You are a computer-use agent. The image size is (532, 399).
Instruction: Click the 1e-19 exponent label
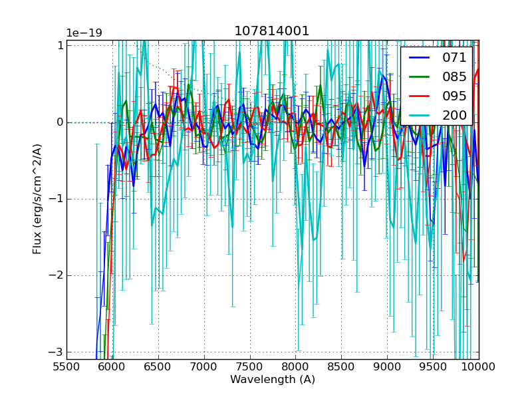[84, 33]
